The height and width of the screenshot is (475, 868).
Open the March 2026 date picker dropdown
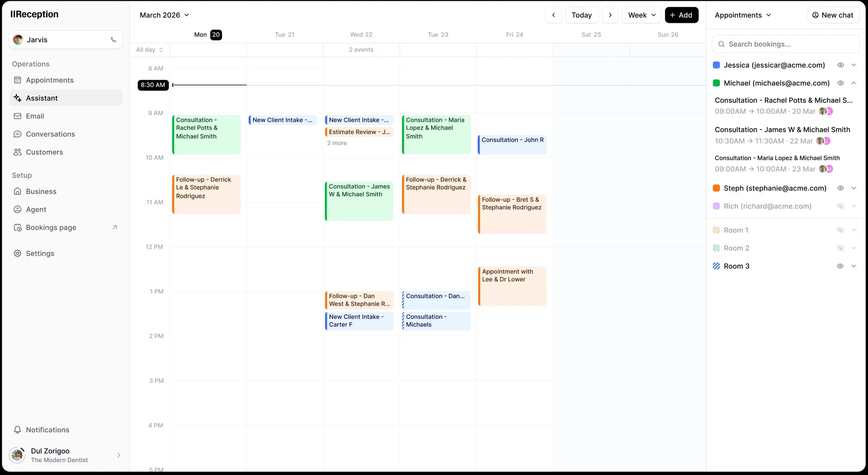pyautogui.click(x=164, y=15)
